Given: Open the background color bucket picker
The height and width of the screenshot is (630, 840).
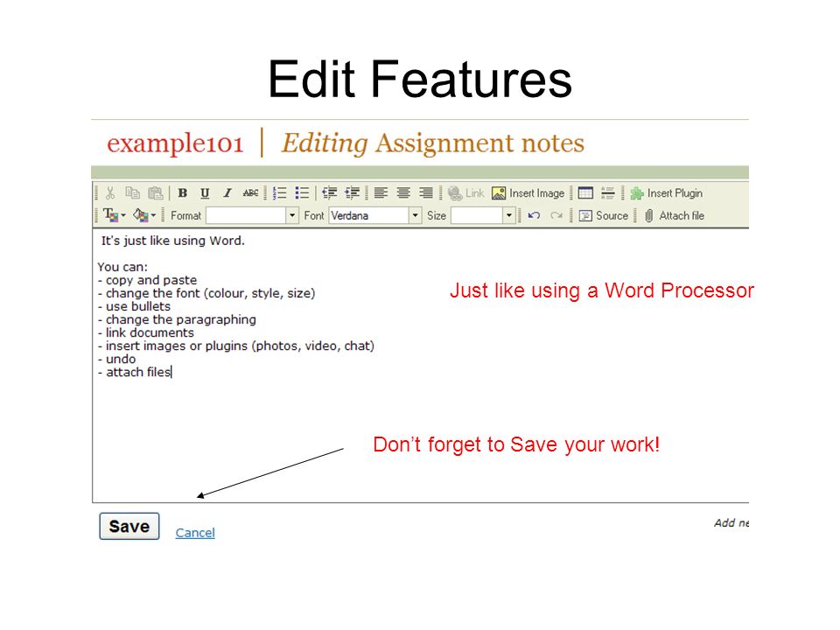Looking at the screenshot, I should (x=144, y=215).
